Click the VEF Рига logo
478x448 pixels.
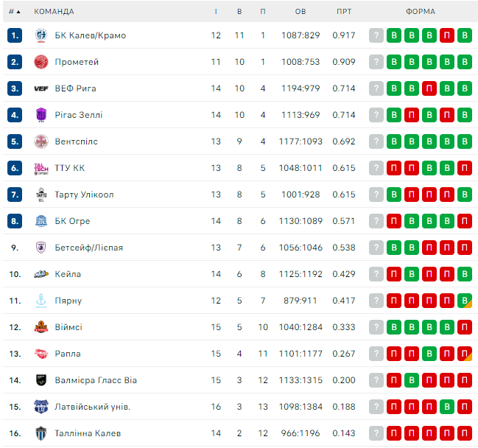coord(41,88)
